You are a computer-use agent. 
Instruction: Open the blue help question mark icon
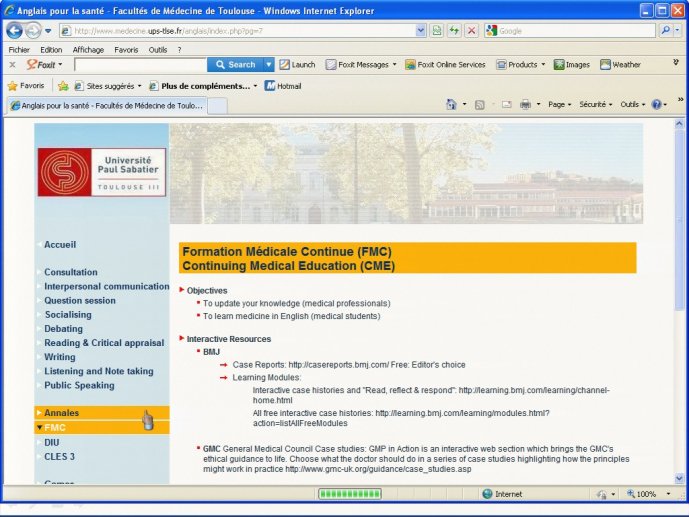tap(656, 105)
